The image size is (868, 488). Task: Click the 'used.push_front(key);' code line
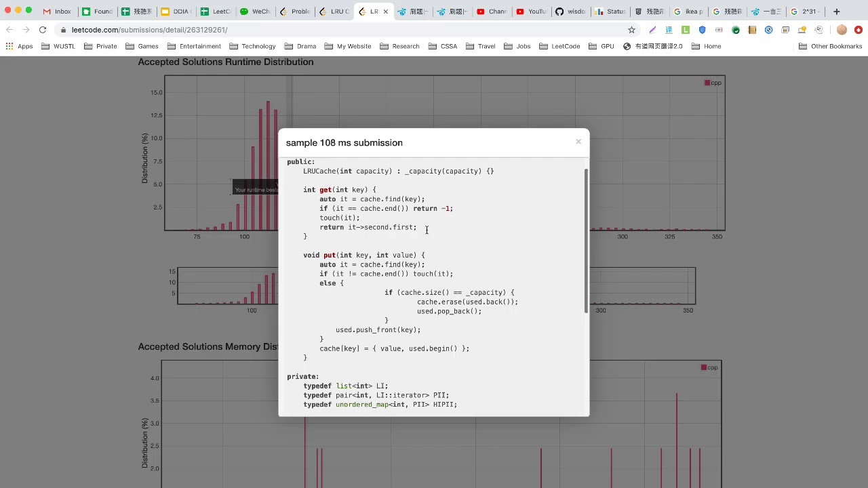(378, 330)
